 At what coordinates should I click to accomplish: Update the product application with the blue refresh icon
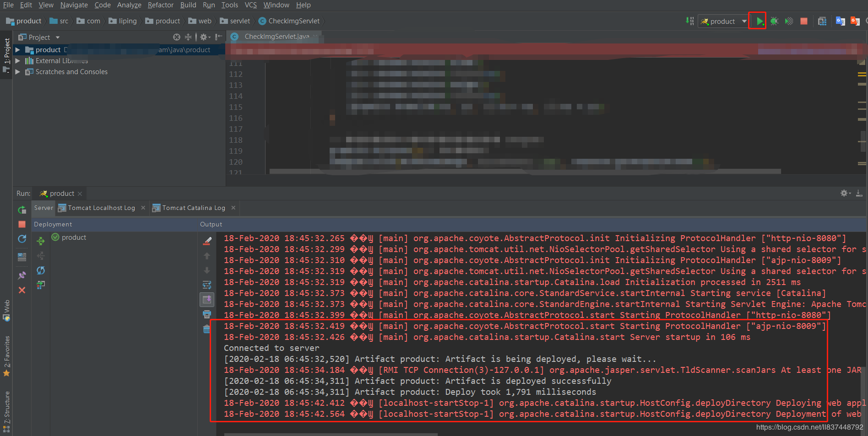pos(22,239)
